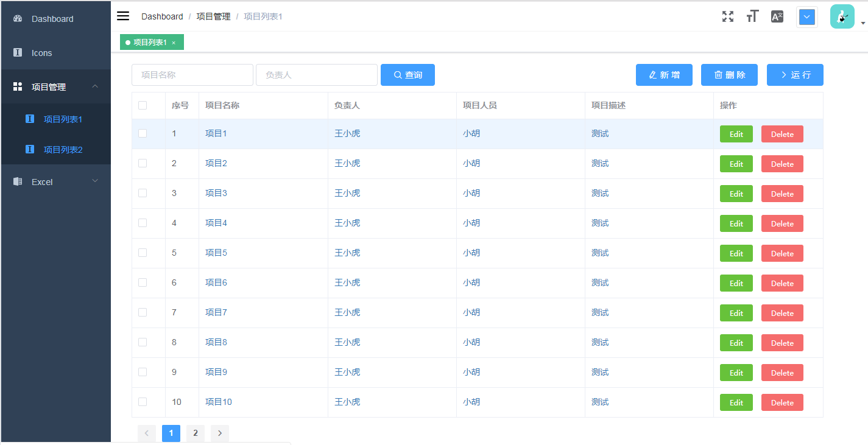Switch to 项目列表2 in the sidebar
The height and width of the screenshot is (445, 868).
(x=64, y=149)
